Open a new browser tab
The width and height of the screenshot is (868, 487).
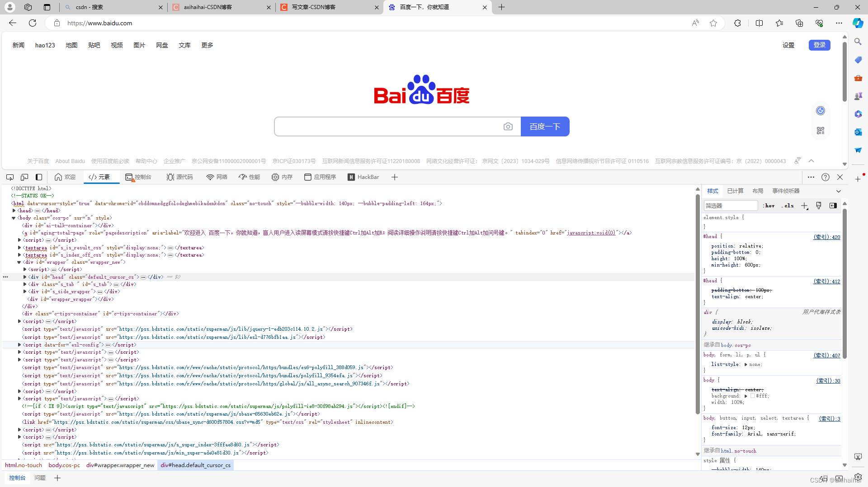tap(501, 7)
